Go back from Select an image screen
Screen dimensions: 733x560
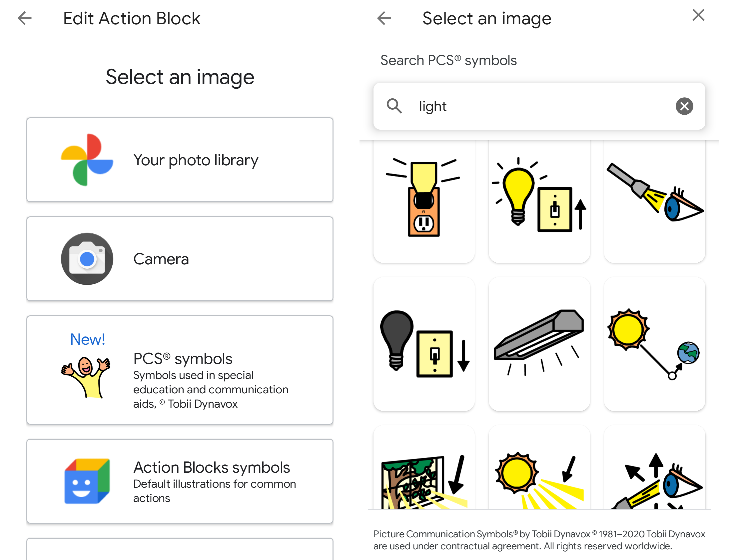[384, 19]
